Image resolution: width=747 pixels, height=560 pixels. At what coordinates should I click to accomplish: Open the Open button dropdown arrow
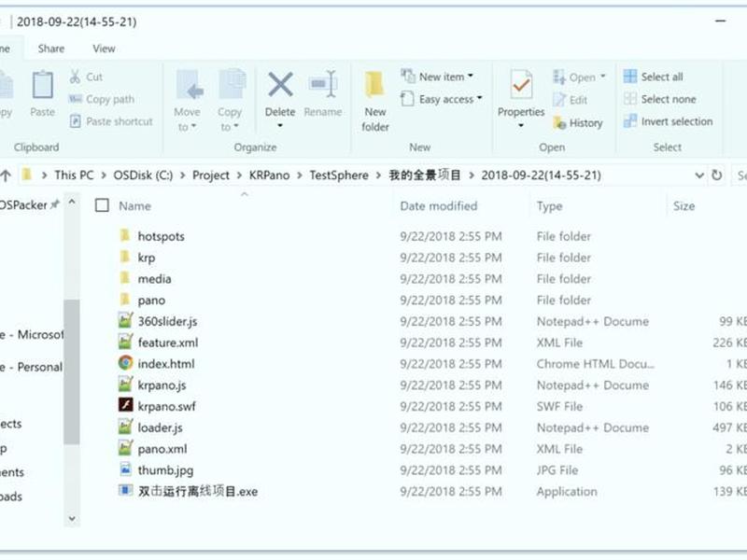tap(602, 77)
